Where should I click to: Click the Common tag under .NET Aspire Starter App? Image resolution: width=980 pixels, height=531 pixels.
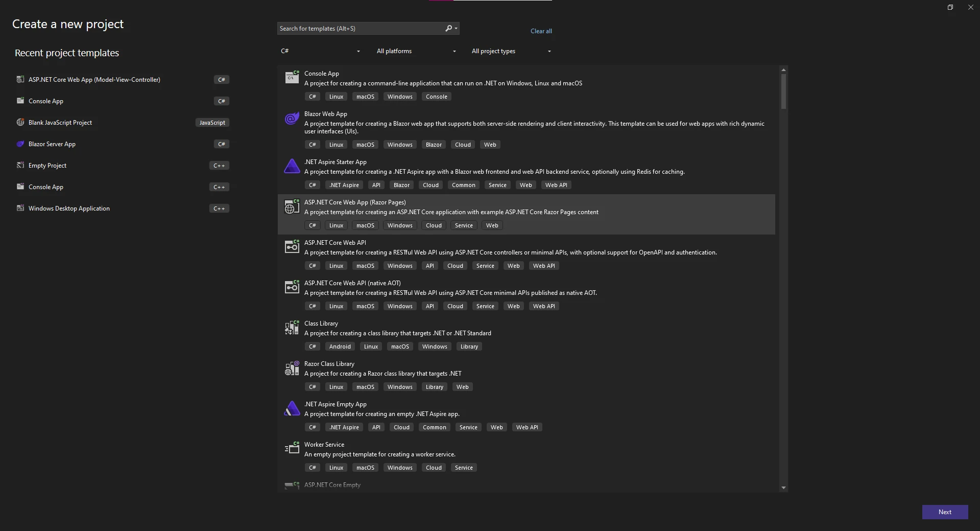pos(463,185)
